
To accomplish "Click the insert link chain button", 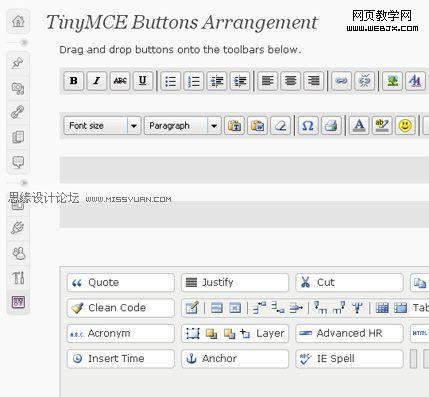I will 341,81.
